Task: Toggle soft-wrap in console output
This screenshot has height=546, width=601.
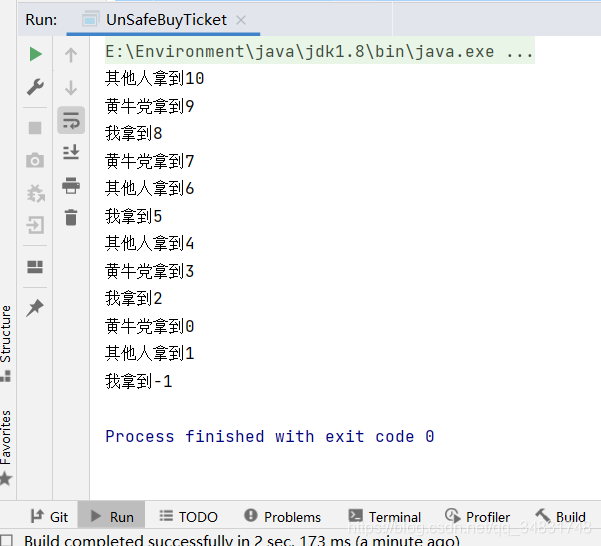Action: tap(71, 120)
